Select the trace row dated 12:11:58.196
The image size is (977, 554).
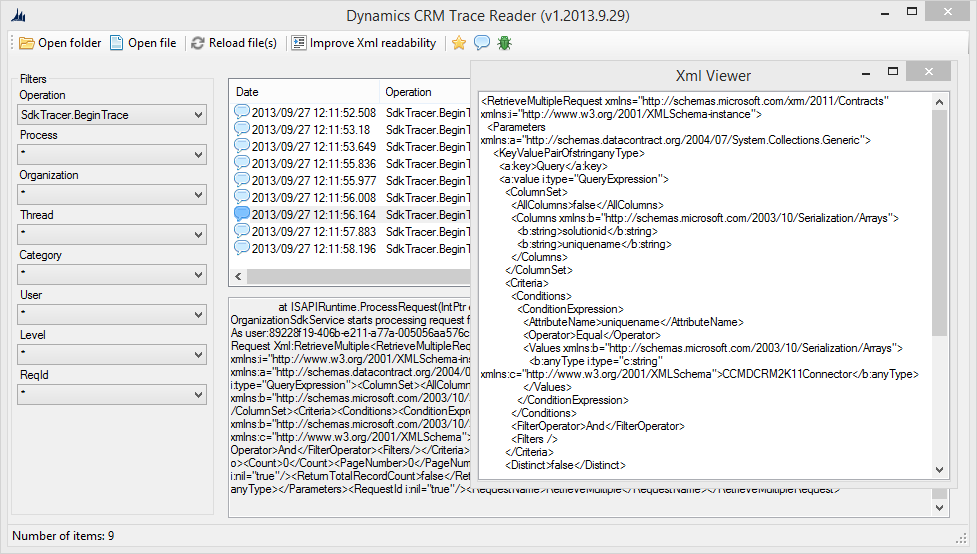(350, 248)
